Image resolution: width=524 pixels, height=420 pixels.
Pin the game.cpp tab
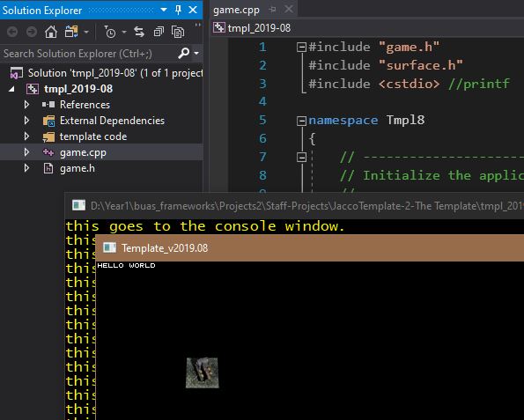(x=273, y=10)
